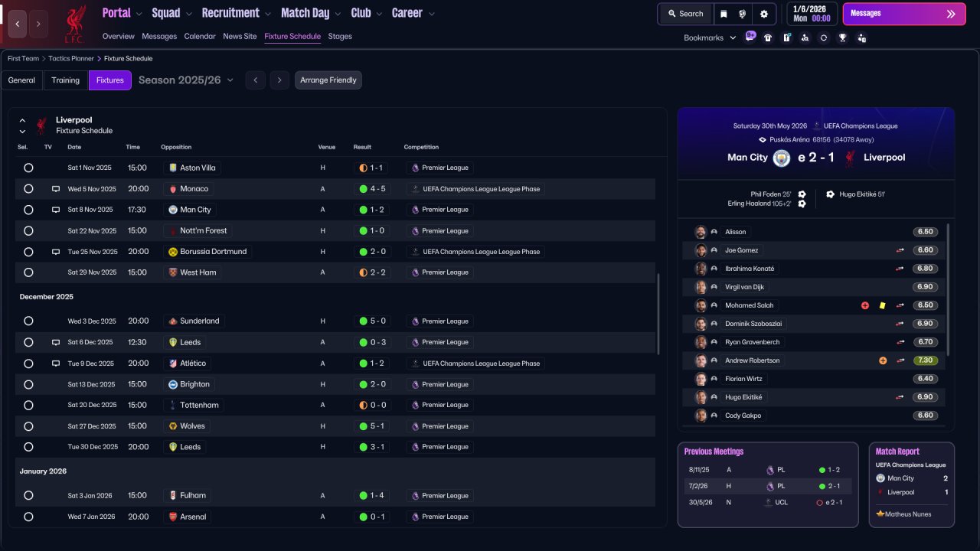Viewport: 980px width, 551px height.
Task: Click the up chevron beside Liverpool heading
Action: [x=22, y=121]
